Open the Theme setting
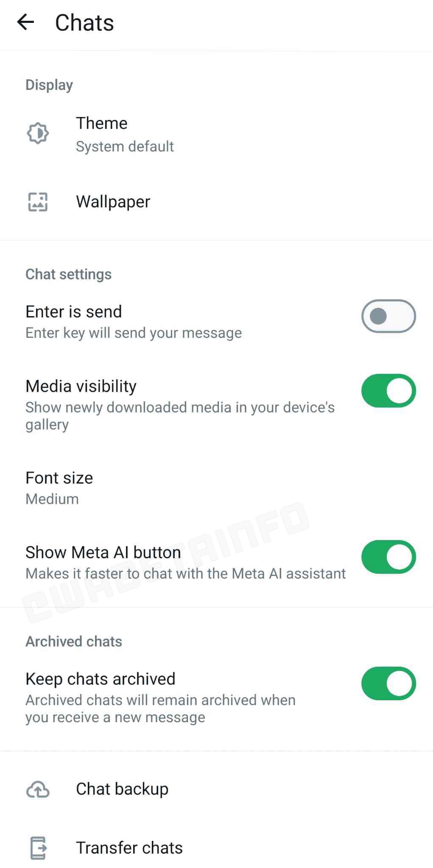The width and height of the screenshot is (433, 868). point(216,134)
